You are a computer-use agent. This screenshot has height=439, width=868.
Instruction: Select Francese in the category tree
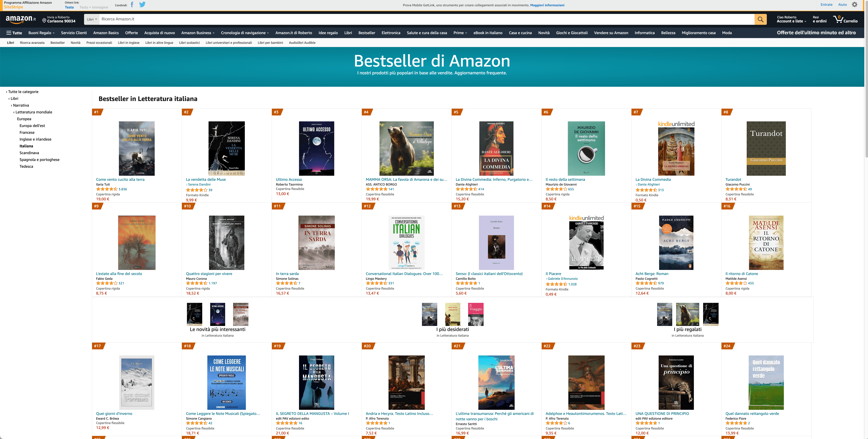pyautogui.click(x=27, y=132)
